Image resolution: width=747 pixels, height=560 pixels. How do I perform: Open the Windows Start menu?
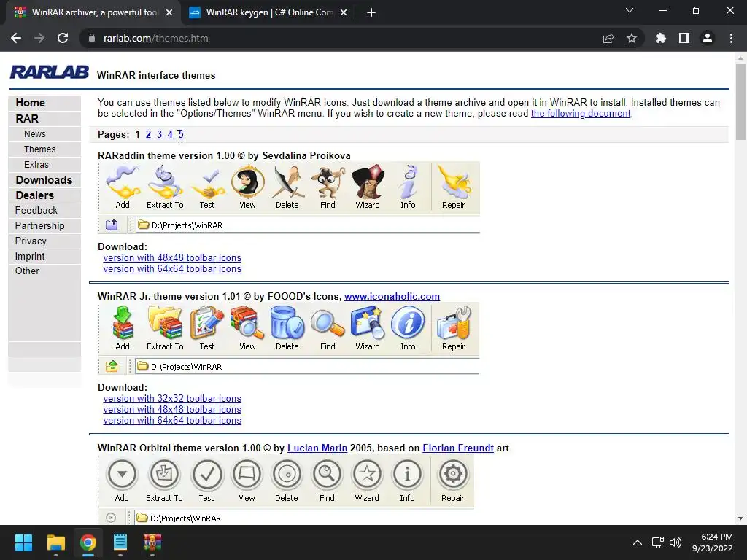[23, 542]
